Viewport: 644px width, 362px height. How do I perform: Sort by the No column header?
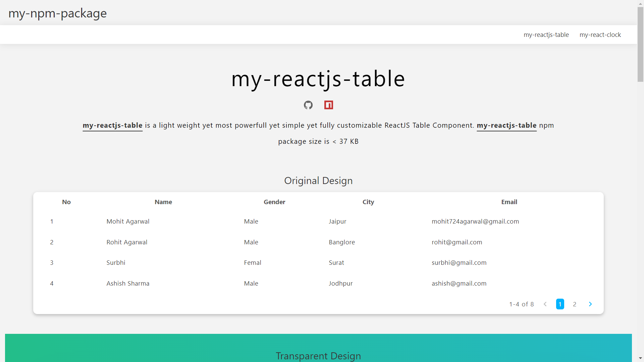point(66,202)
